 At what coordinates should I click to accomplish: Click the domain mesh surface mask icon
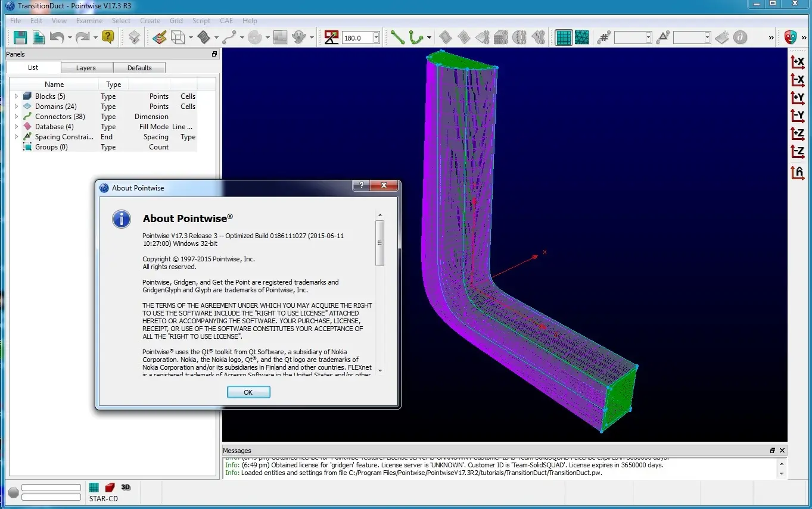(x=204, y=38)
